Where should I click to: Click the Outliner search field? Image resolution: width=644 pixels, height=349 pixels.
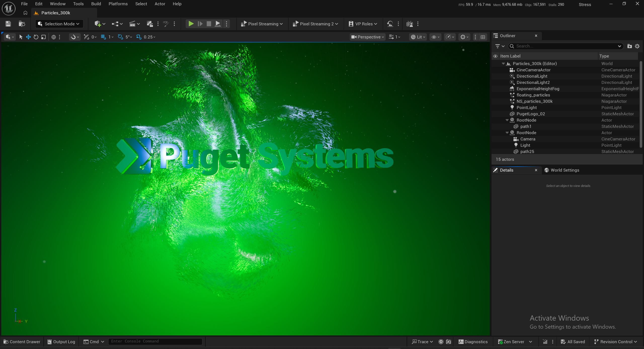[566, 46]
